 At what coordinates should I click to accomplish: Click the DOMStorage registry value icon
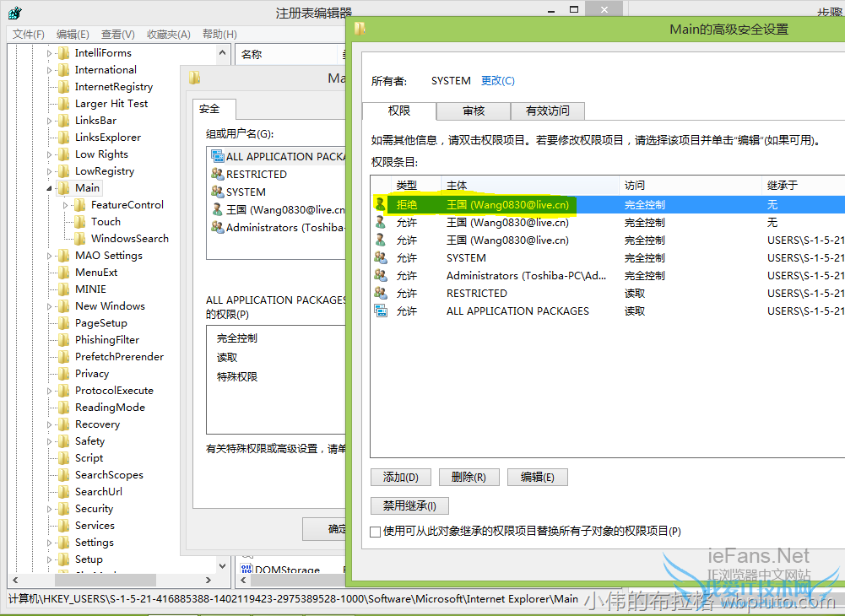click(246, 569)
